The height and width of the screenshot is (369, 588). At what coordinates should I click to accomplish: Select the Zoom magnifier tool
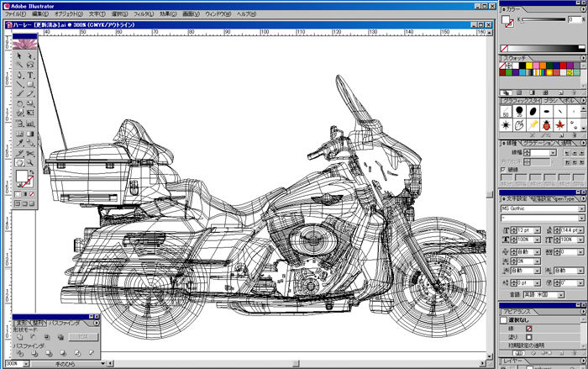click(x=30, y=162)
